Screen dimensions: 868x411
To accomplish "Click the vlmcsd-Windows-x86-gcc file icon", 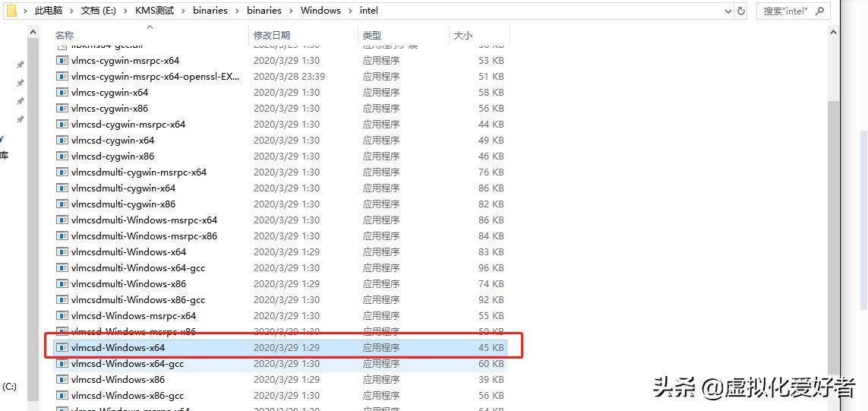I will click(62, 396).
